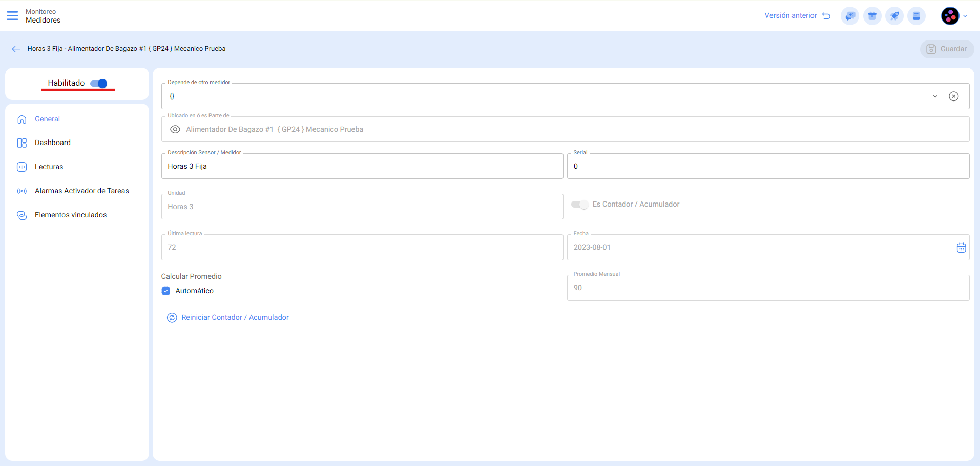The height and width of the screenshot is (466, 980).
Task: Open the Dashboard section
Action: (x=52, y=143)
